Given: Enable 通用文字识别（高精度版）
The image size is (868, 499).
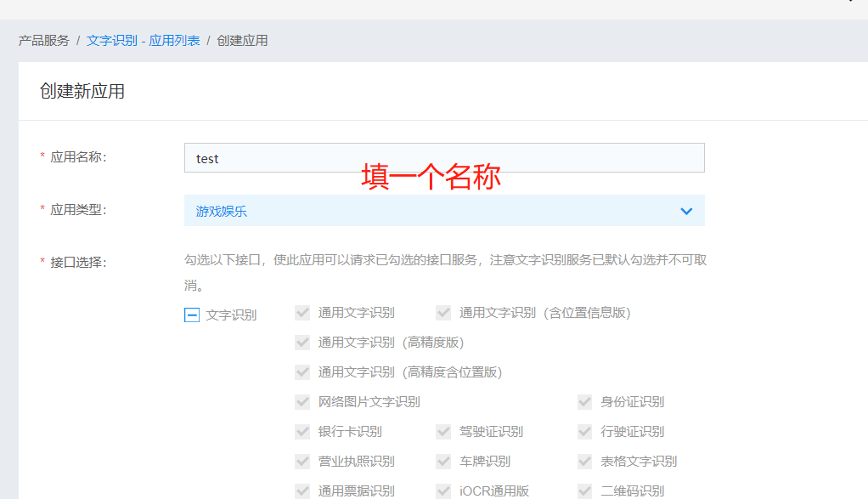Looking at the screenshot, I should point(302,343).
